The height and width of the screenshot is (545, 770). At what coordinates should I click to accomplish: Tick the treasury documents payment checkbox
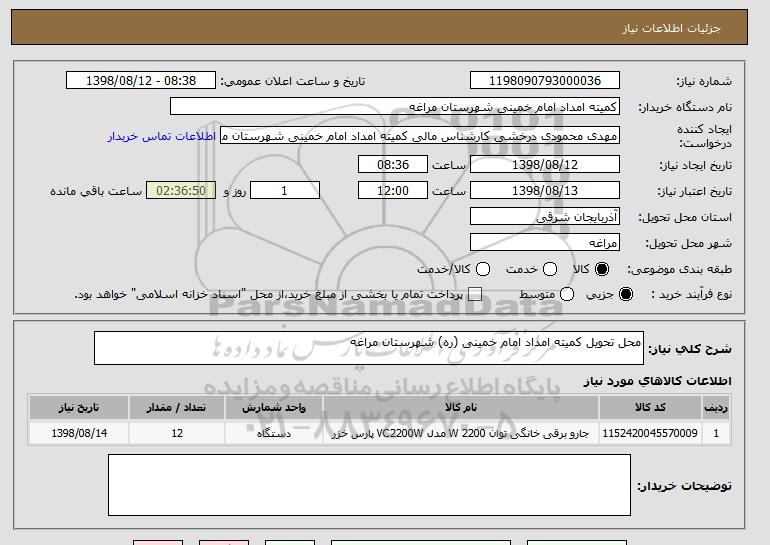pos(475,294)
